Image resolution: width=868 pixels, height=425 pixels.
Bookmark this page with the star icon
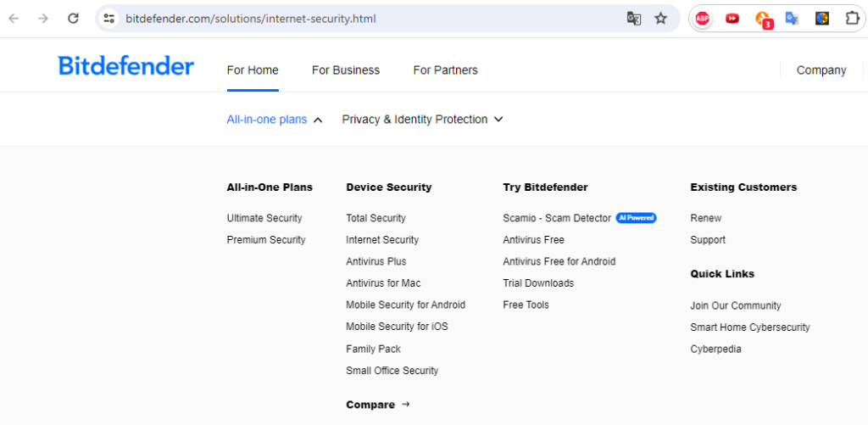661,19
